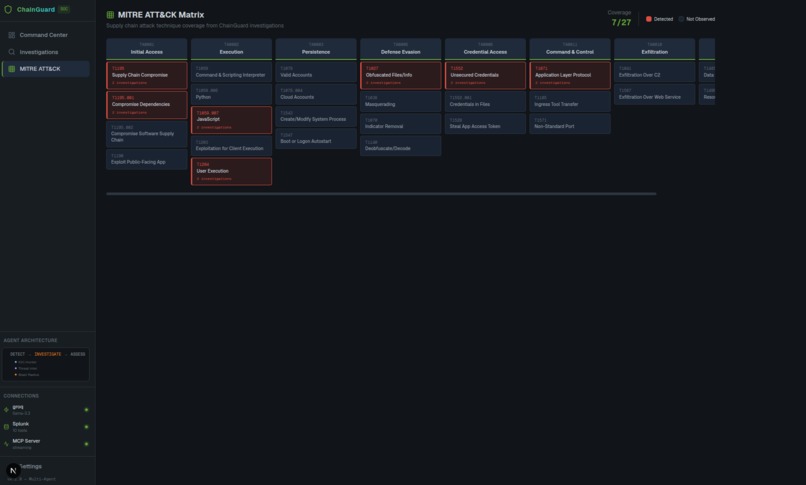The image size is (806, 485).
Task: Click the MCP Server connection label
Action: tap(26, 441)
